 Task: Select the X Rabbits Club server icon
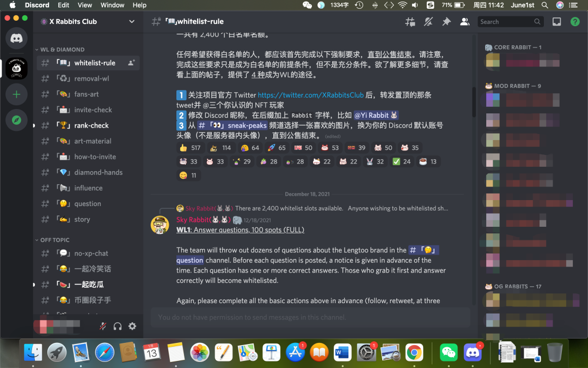(16, 68)
